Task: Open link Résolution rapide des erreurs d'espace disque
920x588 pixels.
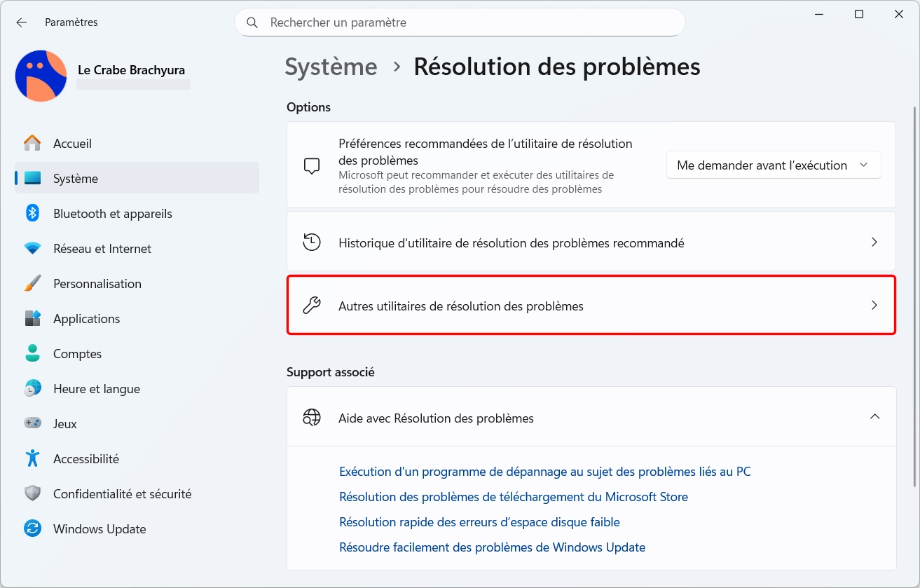Action: point(479,522)
